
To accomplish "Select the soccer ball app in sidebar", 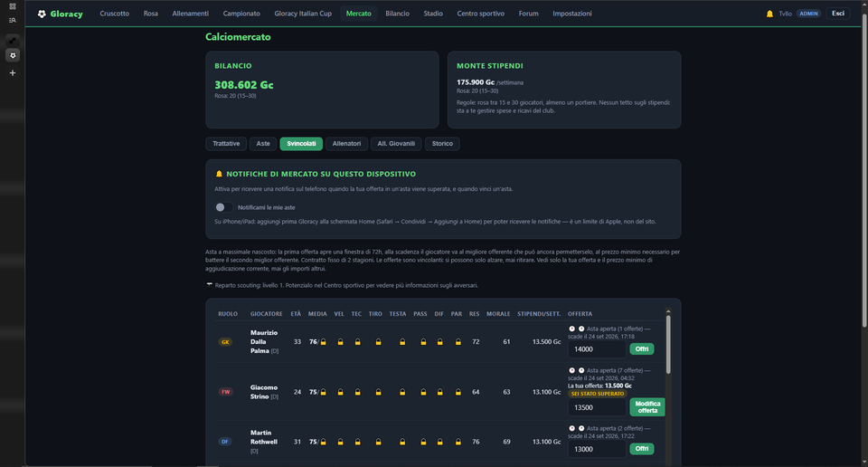I will click(12, 55).
